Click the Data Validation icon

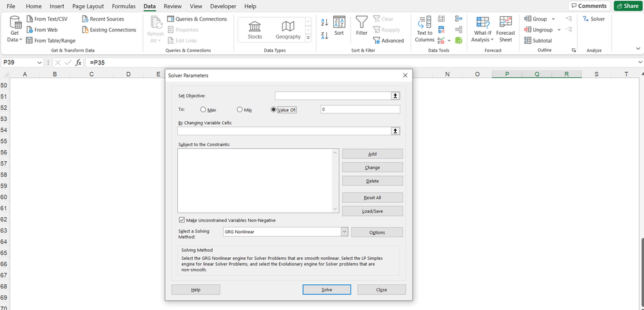point(441,40)
